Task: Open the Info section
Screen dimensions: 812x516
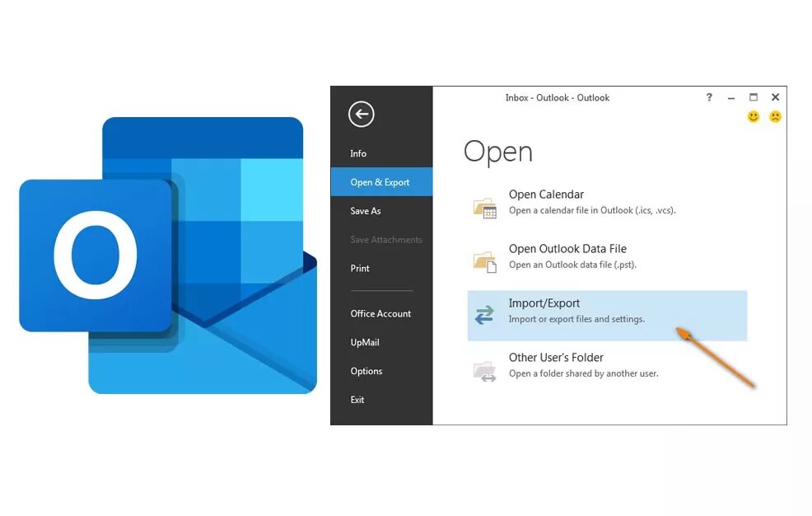Action: tap(358, 153)
